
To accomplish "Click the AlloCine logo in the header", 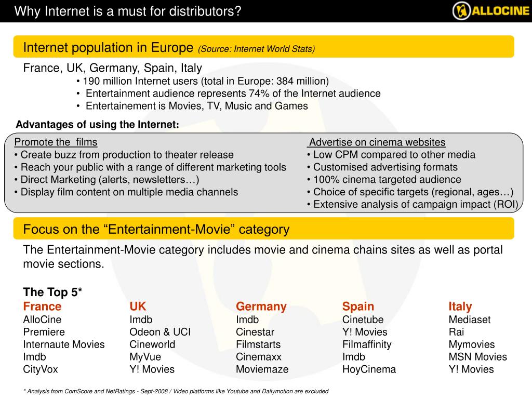I will click(491, 11).
